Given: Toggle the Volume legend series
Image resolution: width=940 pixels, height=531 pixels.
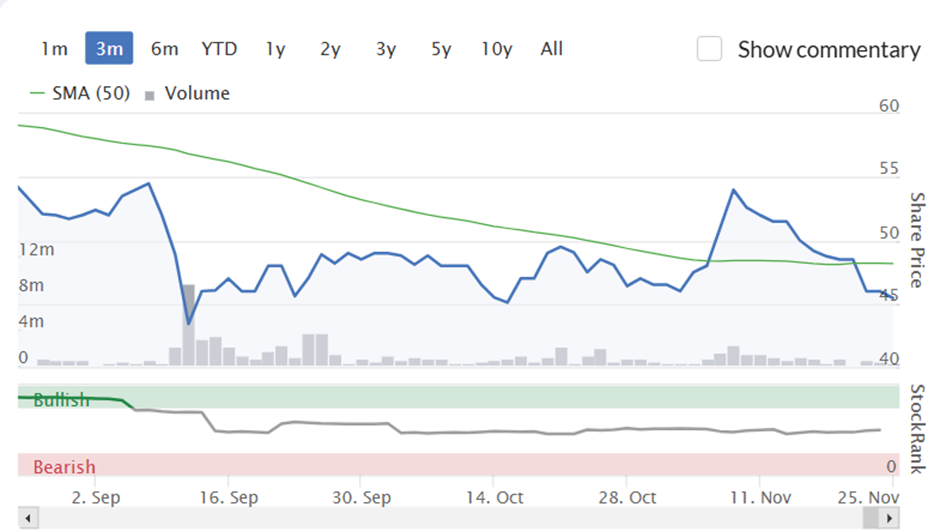Looking at the screenshot, I should [x=188, y=93].
